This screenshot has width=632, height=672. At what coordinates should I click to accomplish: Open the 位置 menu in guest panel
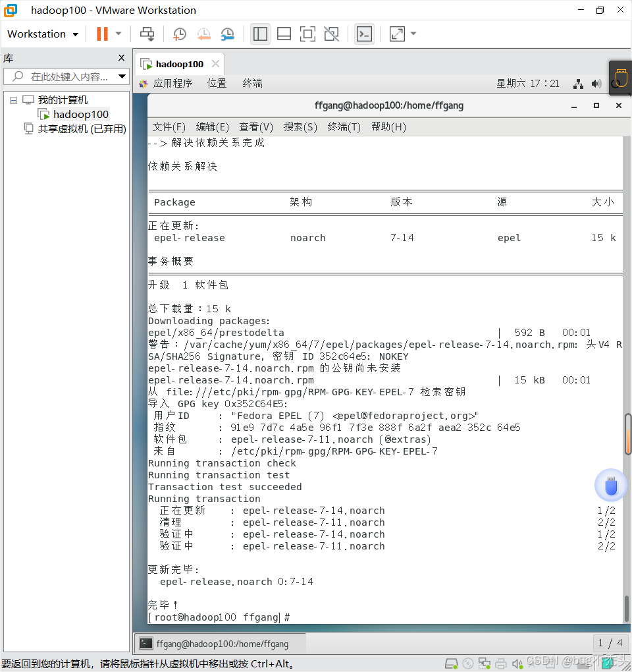pyautogui.click(x=217, y=83)
